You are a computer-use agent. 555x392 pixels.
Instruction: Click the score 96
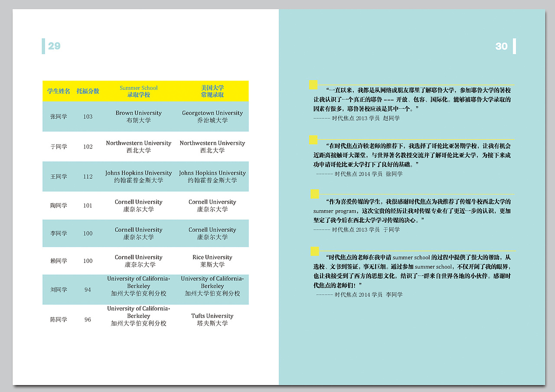tap(88, 320)
